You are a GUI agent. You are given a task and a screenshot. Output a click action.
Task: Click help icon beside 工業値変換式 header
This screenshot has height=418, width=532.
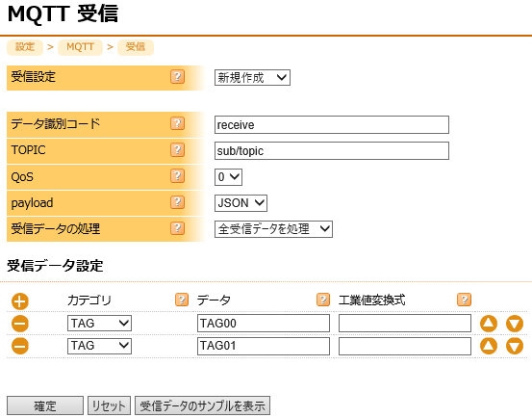464,300
